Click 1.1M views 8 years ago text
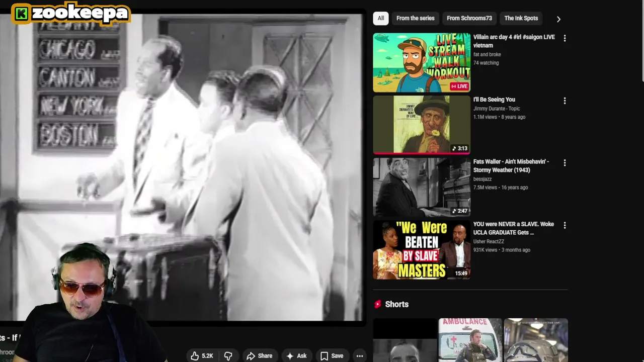644x362 pixels. click(499, 117)
